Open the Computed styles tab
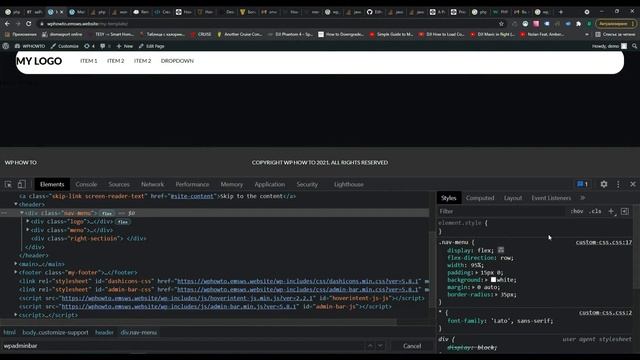The height and width of the screenshot is (360, 640). click(480, 198)
